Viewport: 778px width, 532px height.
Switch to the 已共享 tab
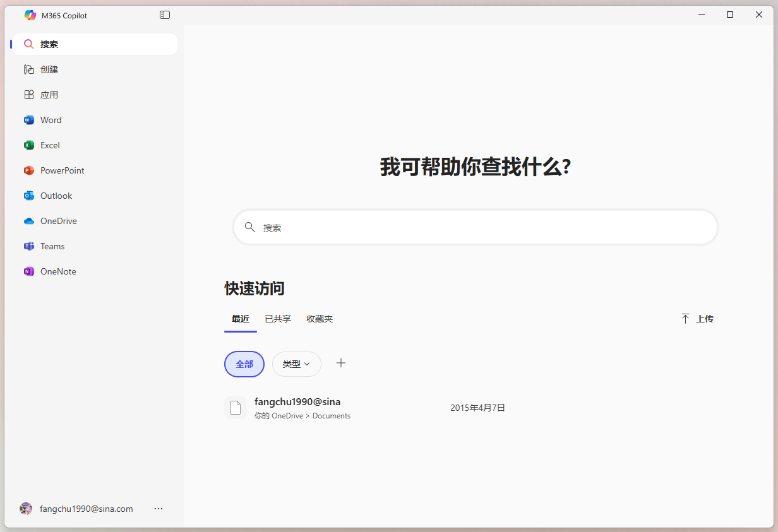pos(278,319)
